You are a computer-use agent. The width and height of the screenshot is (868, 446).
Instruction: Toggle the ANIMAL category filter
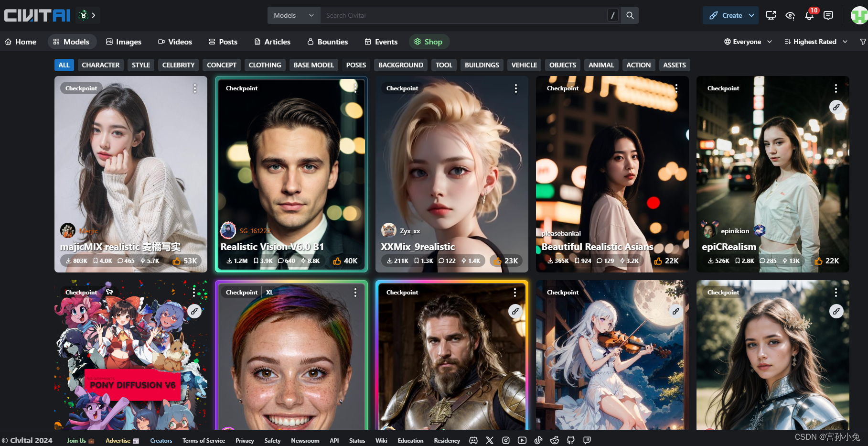click(x=601, y=65)
